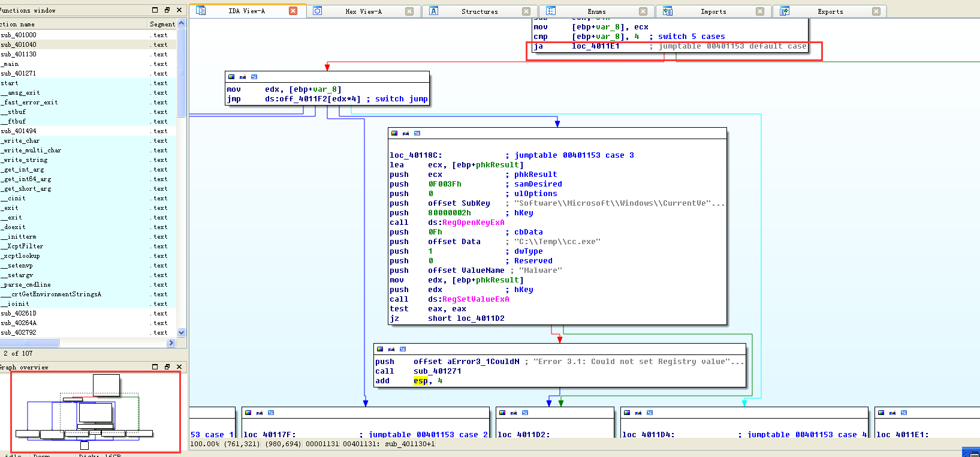Click RegSetValueExA call in the graph

pyautogui.click(x=475, y=299)
